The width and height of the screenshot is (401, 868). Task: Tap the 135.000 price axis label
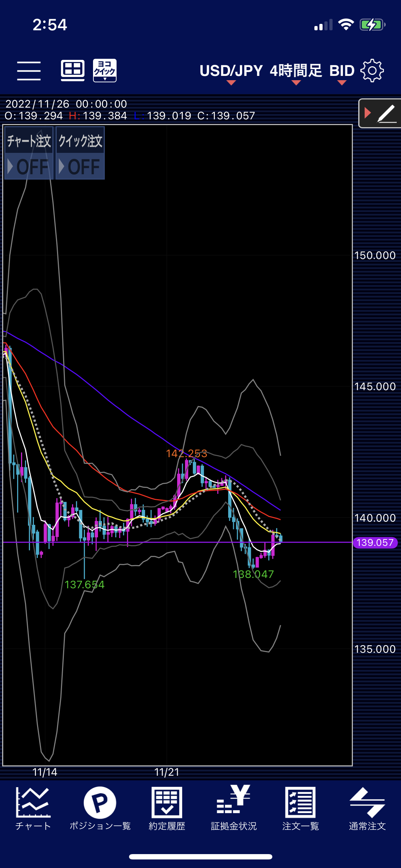coord(375,649)
